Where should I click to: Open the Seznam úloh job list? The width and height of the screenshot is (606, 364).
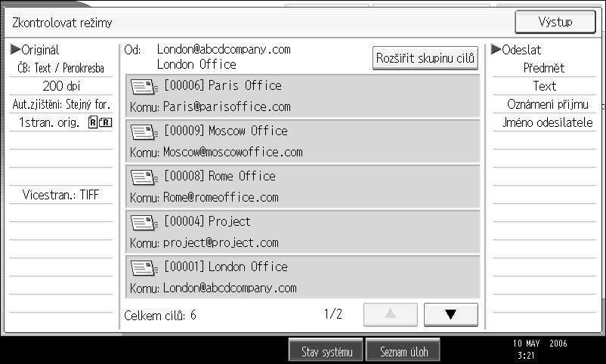[403, 352]
